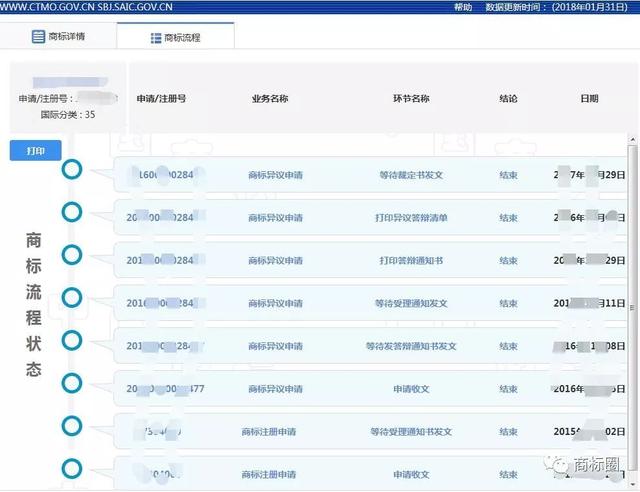Viewport: 640px width, 492px height.
Task: Open the 商标详情 tab
Action: [x=58, y=36]
